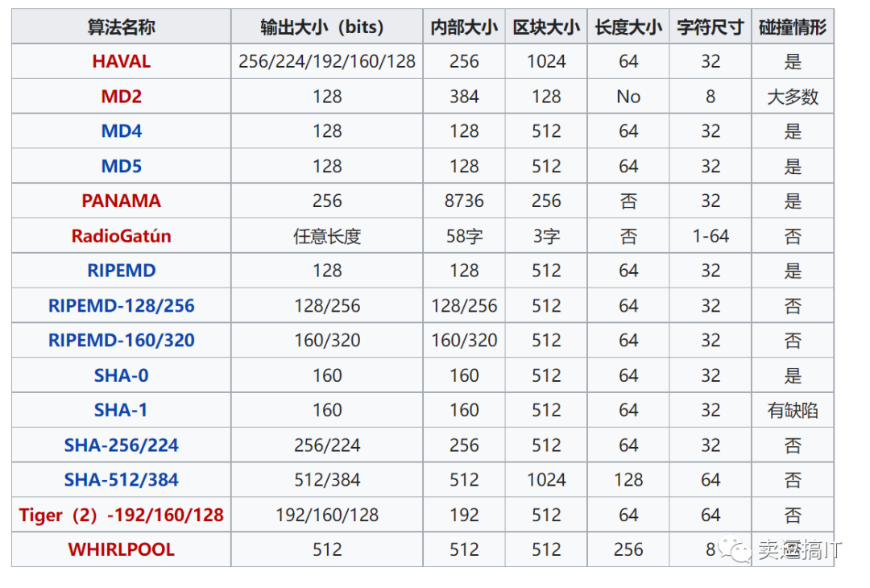This screenshot has height=588, width=870.
Task: Click the 128/256 internal size cell
Action: pyautogui.click(x=464, y=305)
